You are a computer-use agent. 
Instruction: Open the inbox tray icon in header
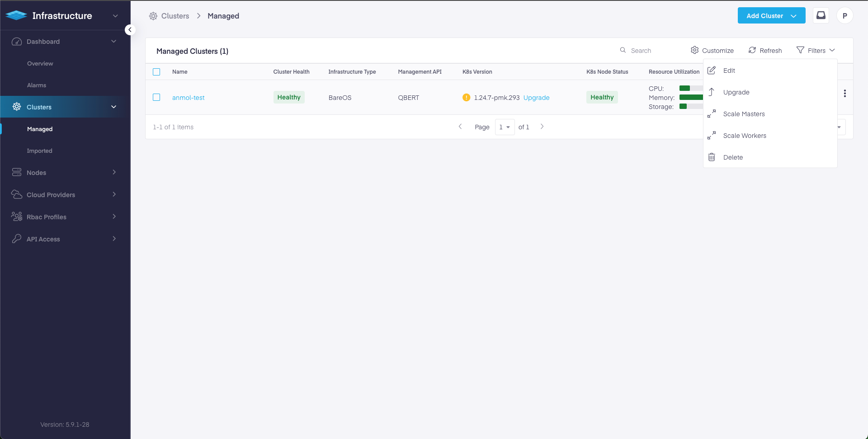tap(821, 15)
